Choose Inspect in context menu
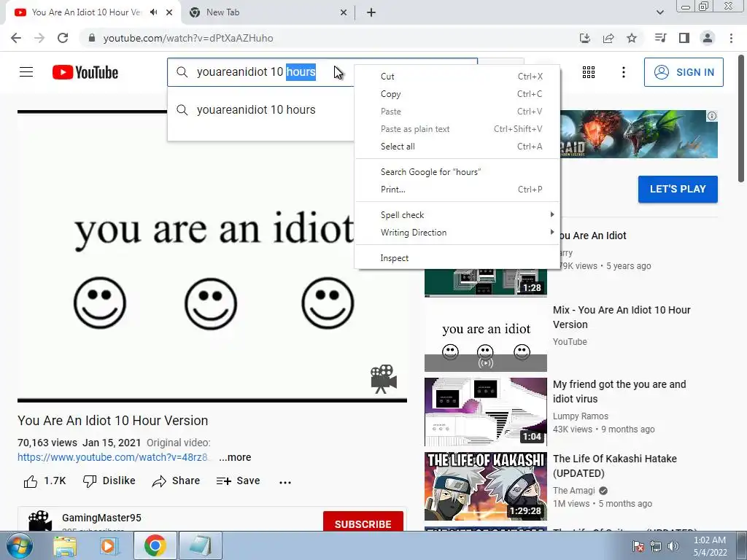Screen dimensions: 747x560 point(457,258)
